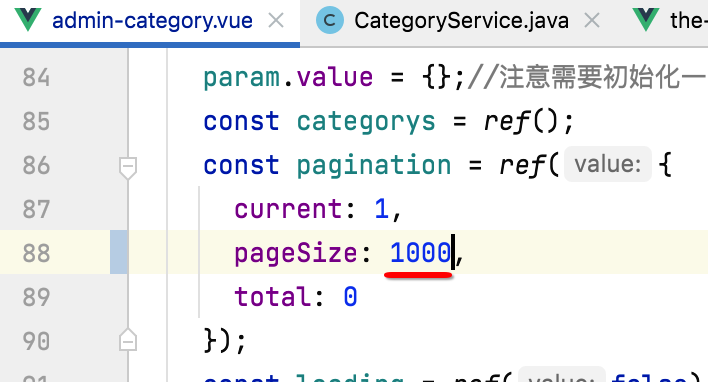
Task: Click line number 89 in the gutter
Action: click(36, 298)
